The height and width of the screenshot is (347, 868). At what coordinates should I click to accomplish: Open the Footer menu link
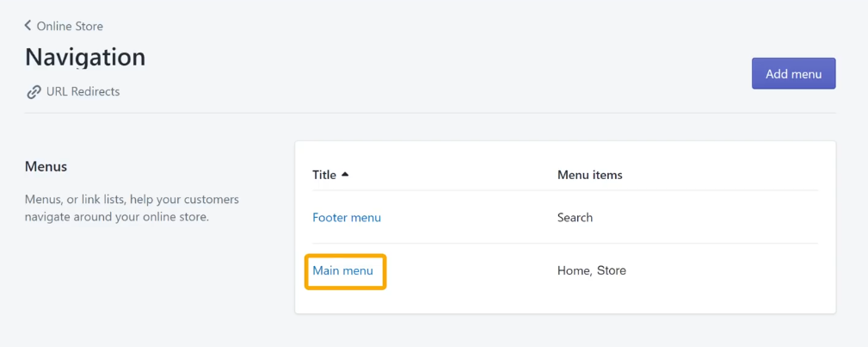point(347,217)
